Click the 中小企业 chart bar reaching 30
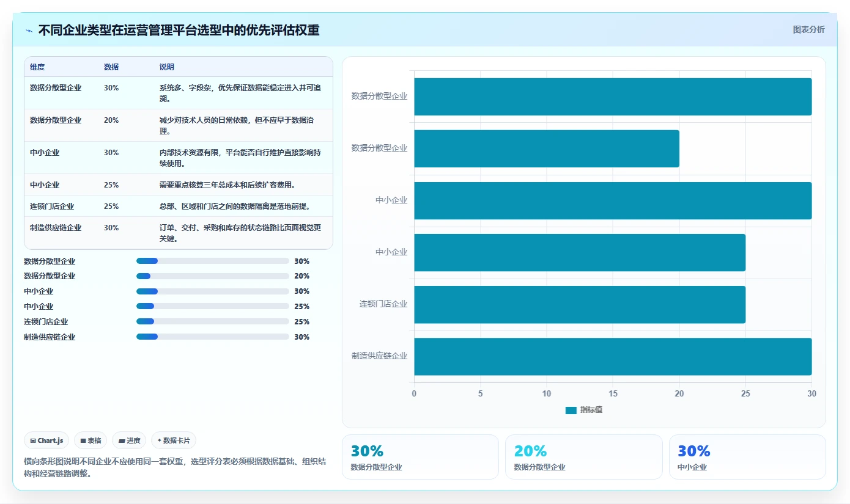Image resolution: width=850 pixels, height=504 pixels. (613, 201)
